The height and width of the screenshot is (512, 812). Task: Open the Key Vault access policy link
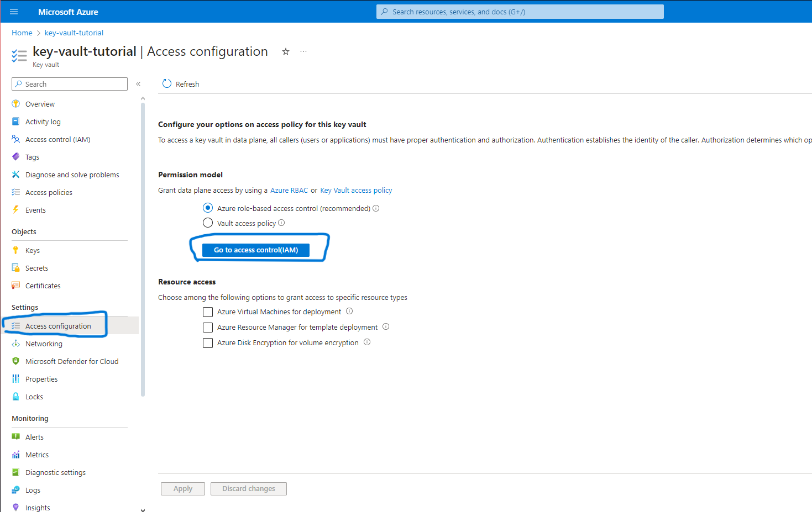click(356, 191)
